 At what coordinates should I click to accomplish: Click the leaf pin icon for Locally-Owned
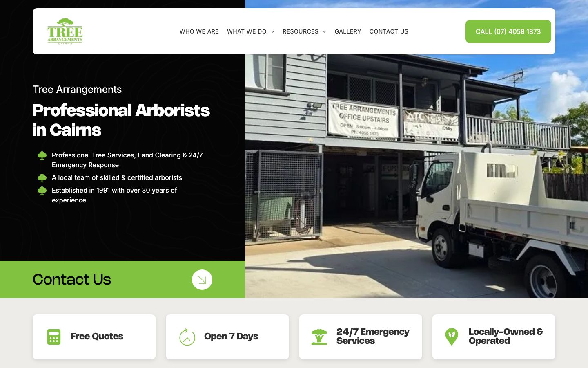452,337
